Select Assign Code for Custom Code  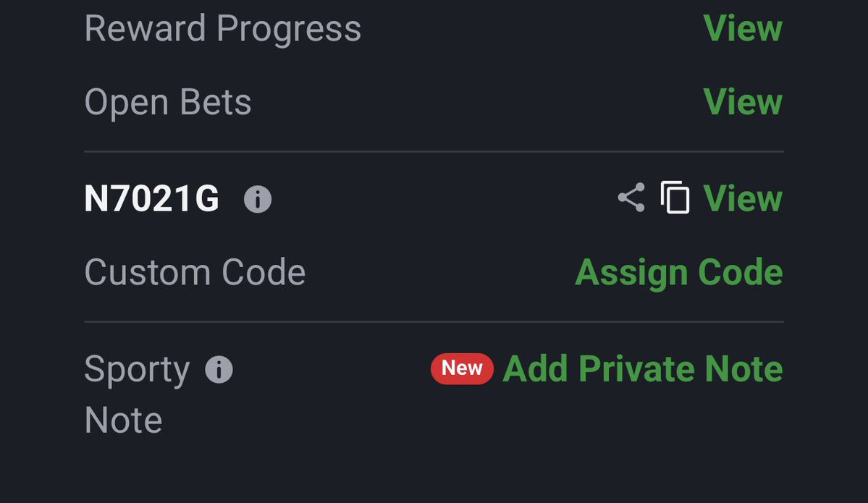(678, 272)
